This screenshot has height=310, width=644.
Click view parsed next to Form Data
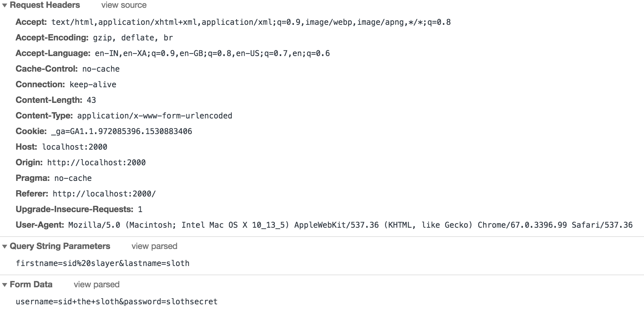(96, 284)
